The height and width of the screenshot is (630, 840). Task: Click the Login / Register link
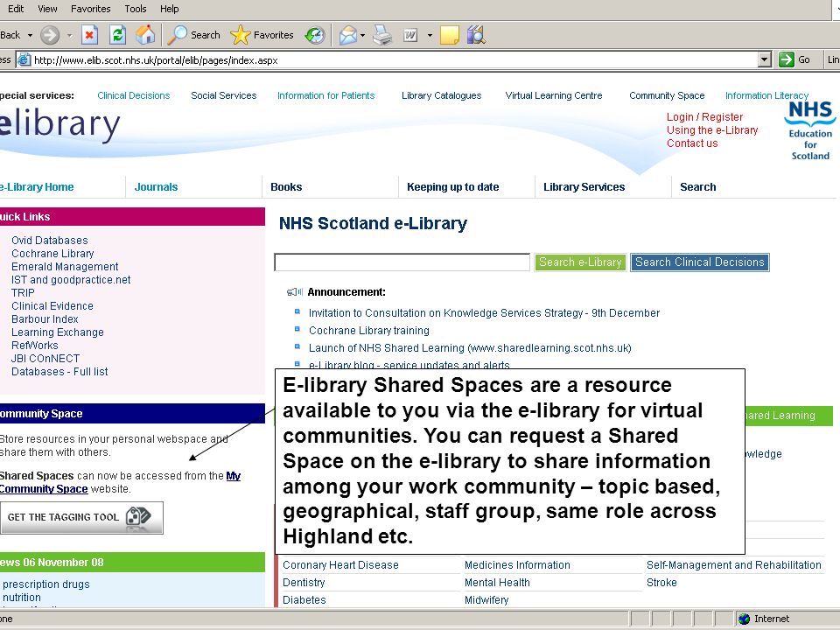click(x=704, y=116)
